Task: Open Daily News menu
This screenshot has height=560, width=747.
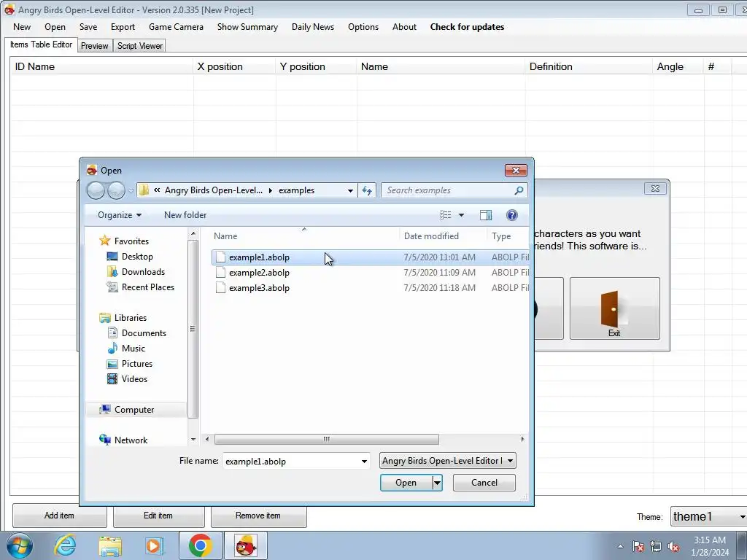Action: tap(312, 27)
